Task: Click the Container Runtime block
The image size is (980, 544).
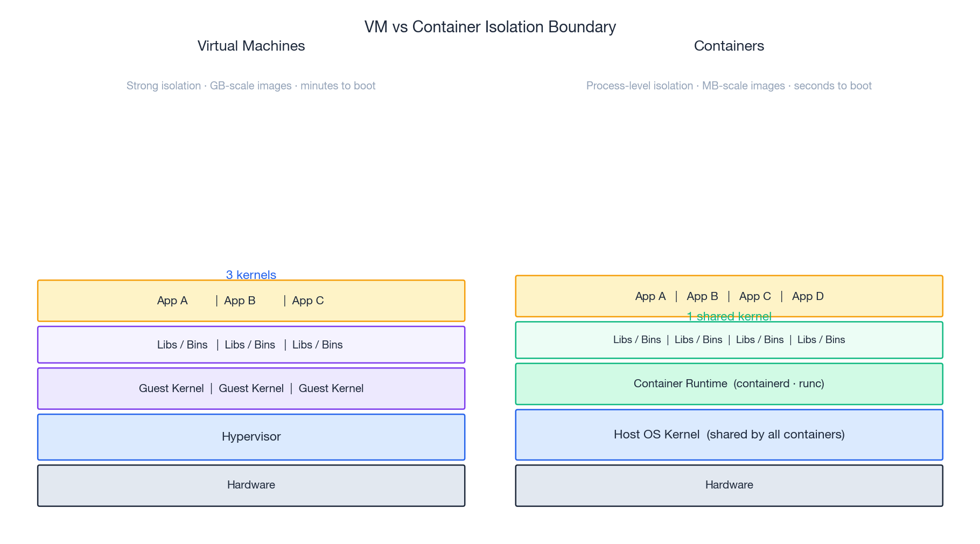Action: point(729,383)
